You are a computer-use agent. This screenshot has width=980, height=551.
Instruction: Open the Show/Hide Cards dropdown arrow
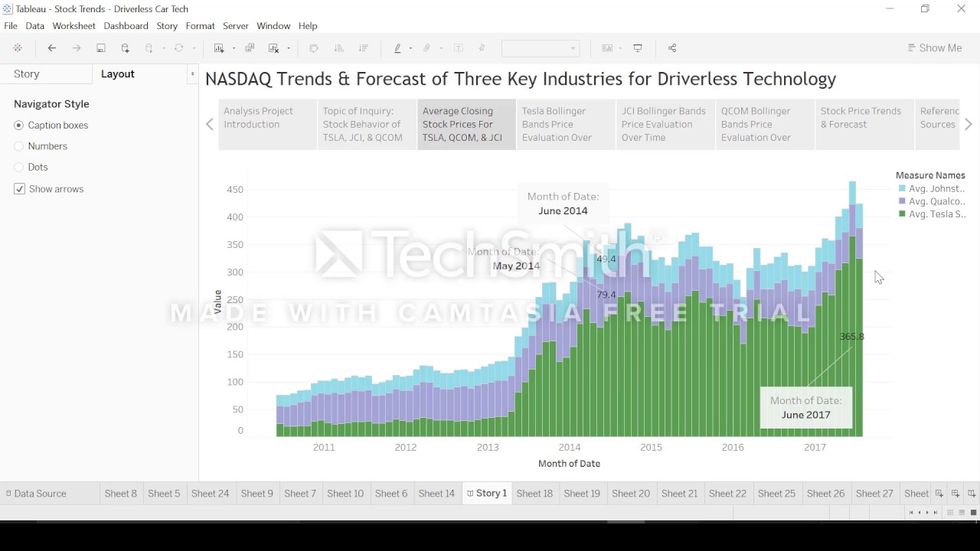(620, 48)
